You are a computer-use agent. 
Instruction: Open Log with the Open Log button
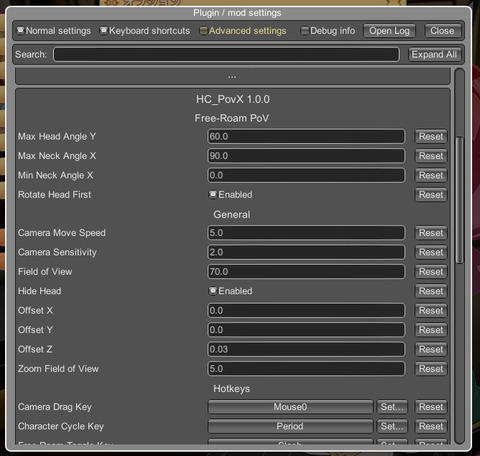point(389,31)
